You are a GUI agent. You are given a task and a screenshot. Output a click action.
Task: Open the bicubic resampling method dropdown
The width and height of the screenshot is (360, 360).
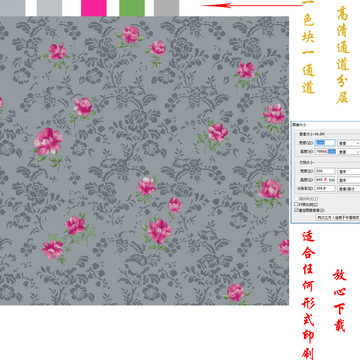pos(338,217)
